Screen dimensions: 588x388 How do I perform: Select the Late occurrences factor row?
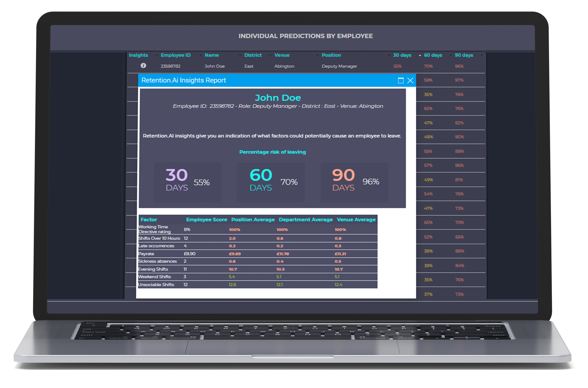pyautogui.click(x=258, y=246)
